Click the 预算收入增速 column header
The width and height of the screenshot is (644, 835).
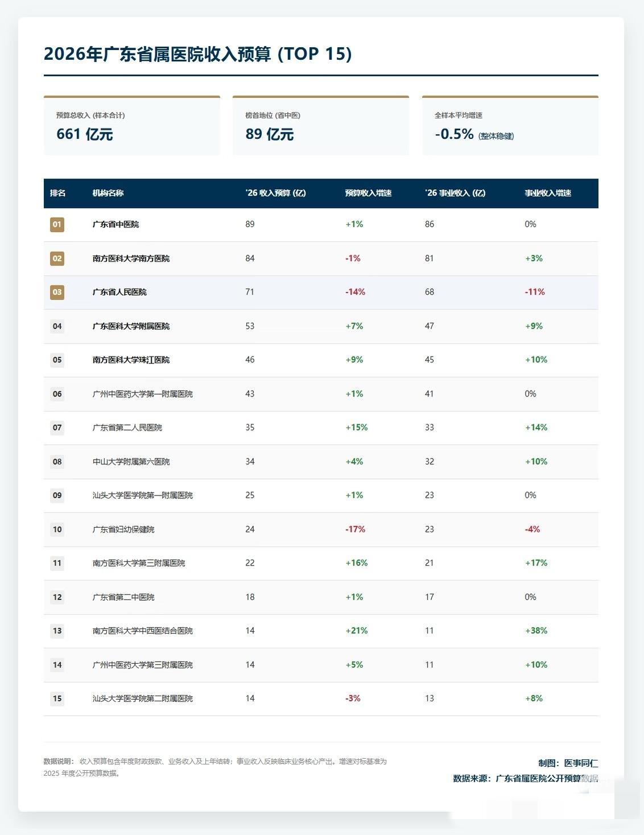368,193
